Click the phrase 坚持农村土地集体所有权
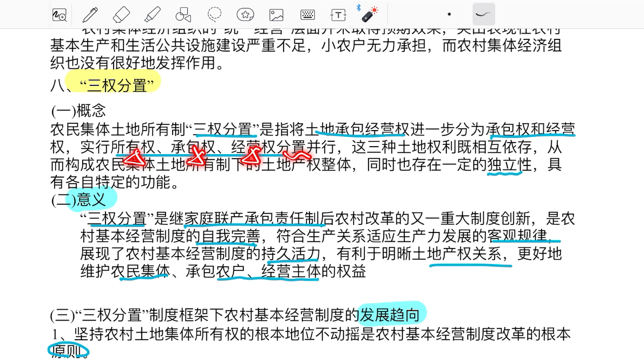Screen dimensions: 644x362 [157, 334]
